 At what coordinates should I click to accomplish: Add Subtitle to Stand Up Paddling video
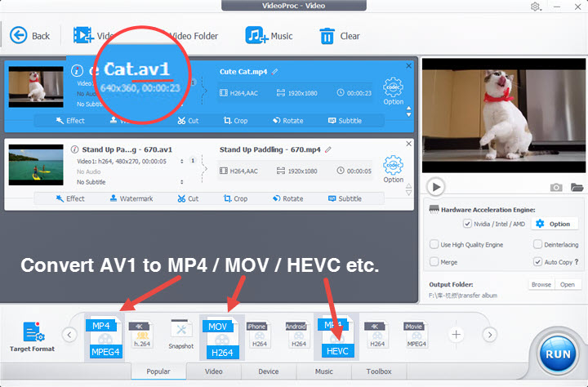pyautogui.click(x=345, y=198)
